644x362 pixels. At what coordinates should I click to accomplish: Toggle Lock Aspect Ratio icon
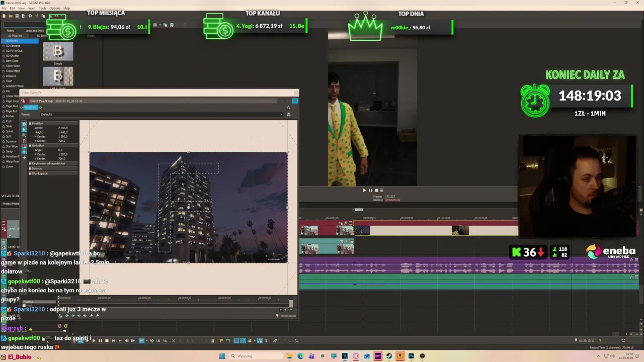(24, 146)
